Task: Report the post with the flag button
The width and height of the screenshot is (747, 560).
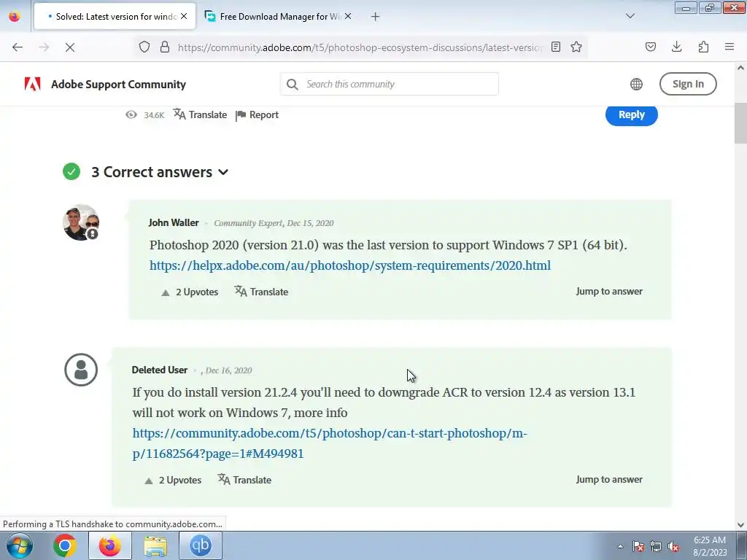Action: click(258, 114)
